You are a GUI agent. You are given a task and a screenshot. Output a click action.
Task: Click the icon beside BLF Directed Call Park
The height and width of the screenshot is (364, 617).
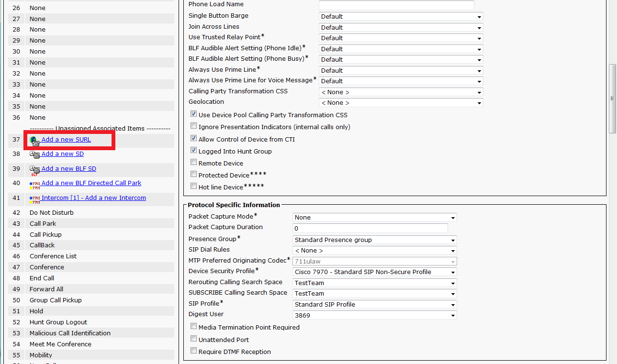click(x=34, y=184)
